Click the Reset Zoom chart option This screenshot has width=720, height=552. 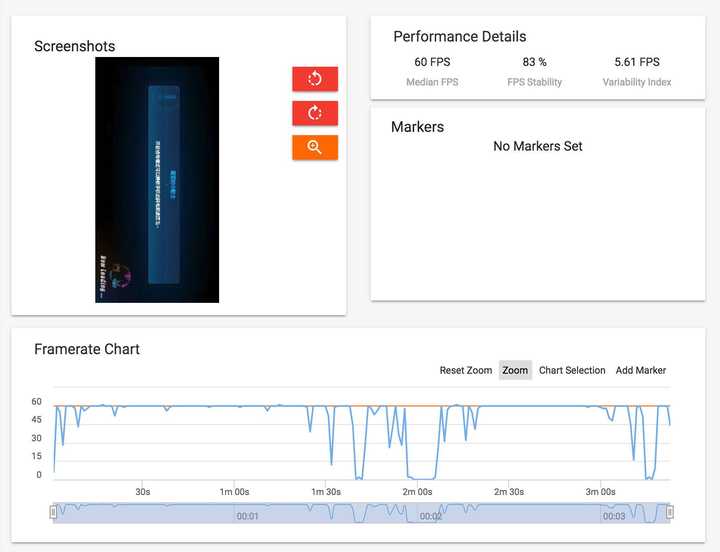pos(466,370)
